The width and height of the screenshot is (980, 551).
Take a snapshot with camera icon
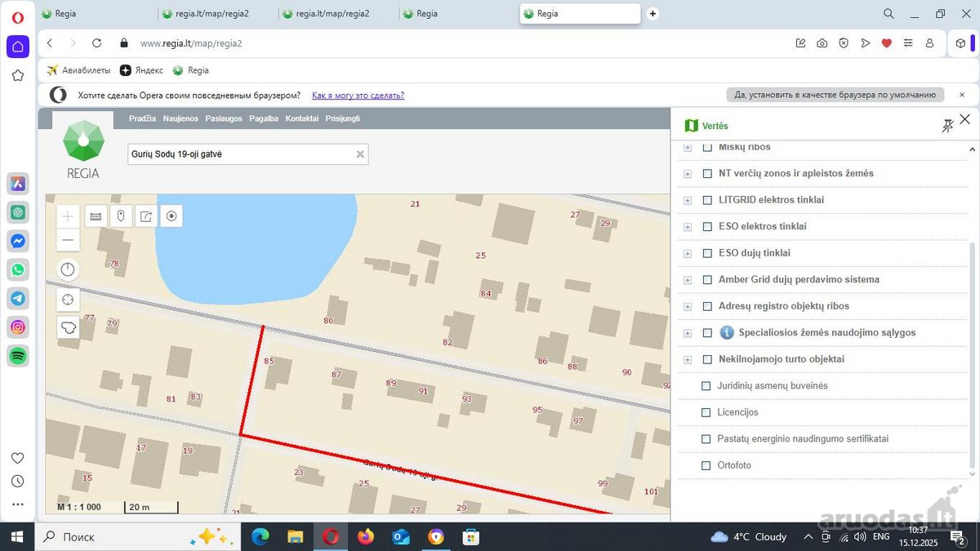[x=822, y=43]
